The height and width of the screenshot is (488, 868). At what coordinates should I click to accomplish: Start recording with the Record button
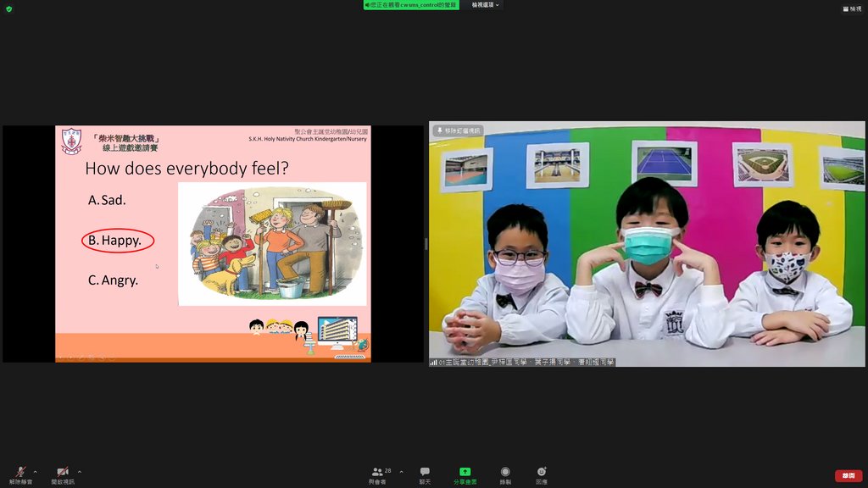(505, 474)
